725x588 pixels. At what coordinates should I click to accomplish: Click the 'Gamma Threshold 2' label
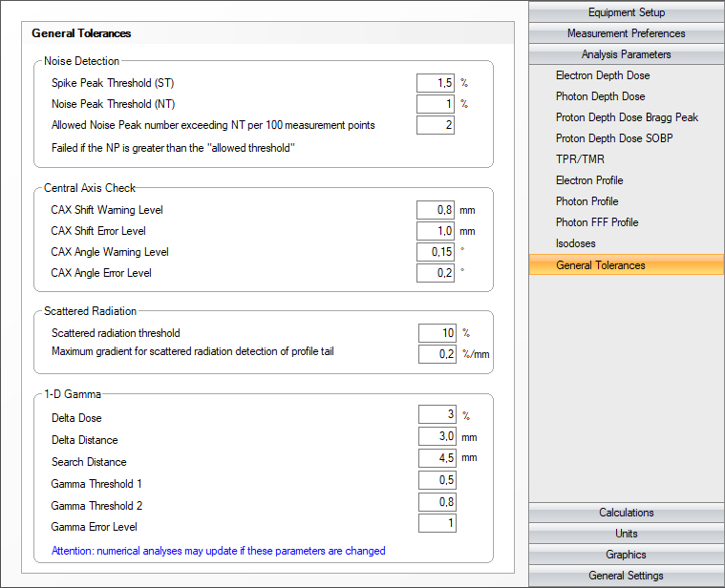point(96,506)
